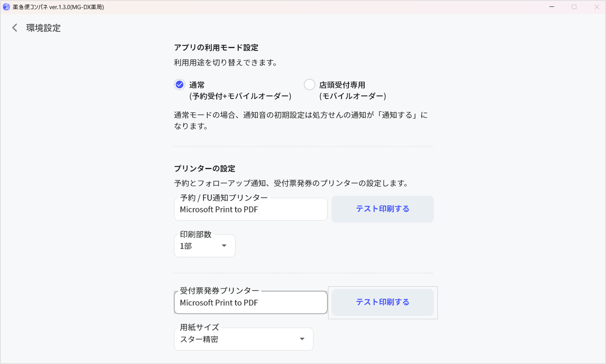Select the 通常 usage mode radio button
Screen dimensions: 606x364
pyautogui.click(x=180, y=84)
